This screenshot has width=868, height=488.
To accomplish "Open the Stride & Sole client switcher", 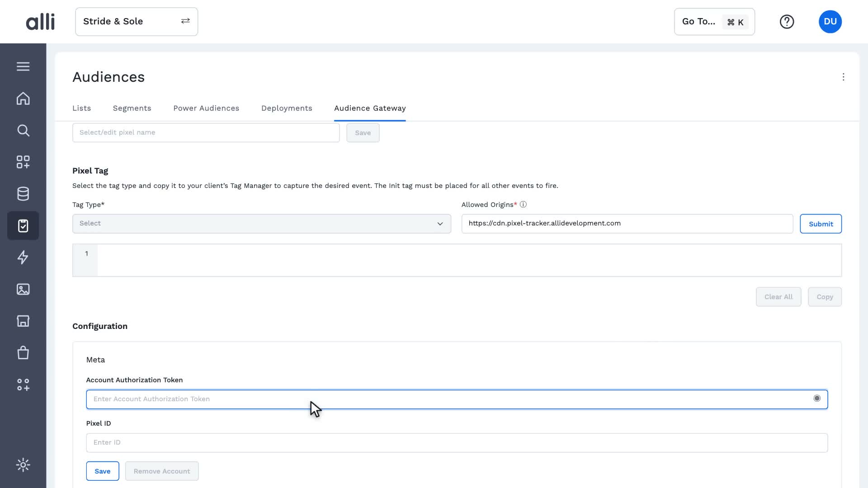I will (137, 22).
